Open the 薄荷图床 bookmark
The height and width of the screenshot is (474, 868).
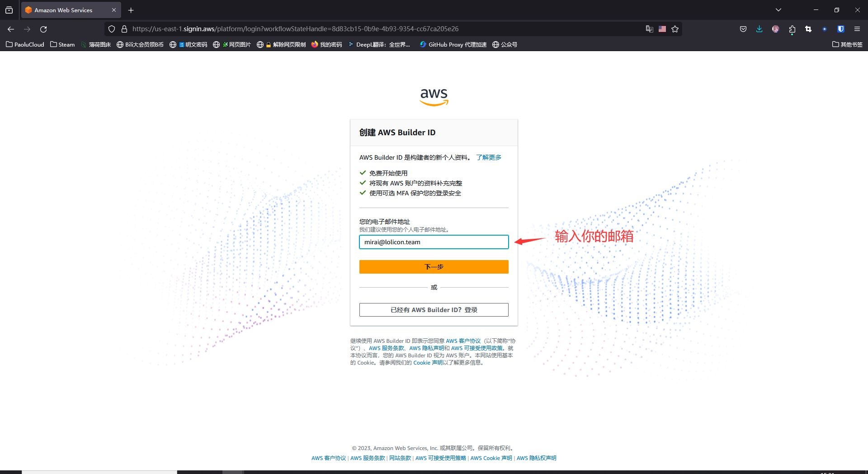[x=96, y=44]
